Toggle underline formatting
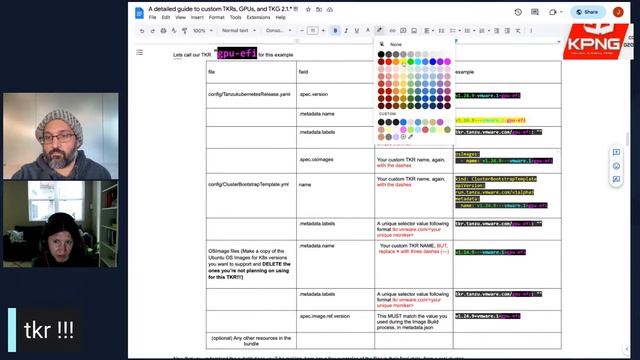This screenshot has width=640, height=360. pyautogui.click(x=357, y=31)
